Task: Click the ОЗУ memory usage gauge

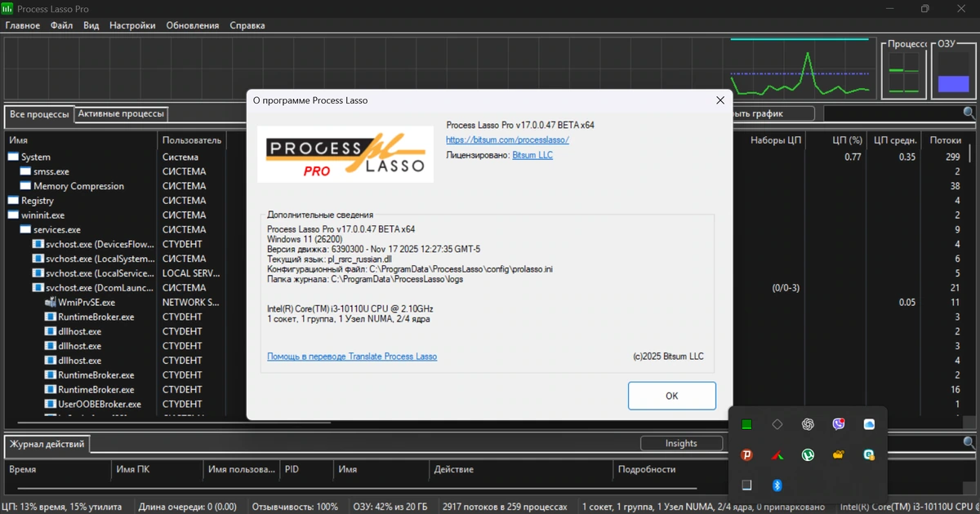Action: 953,72
